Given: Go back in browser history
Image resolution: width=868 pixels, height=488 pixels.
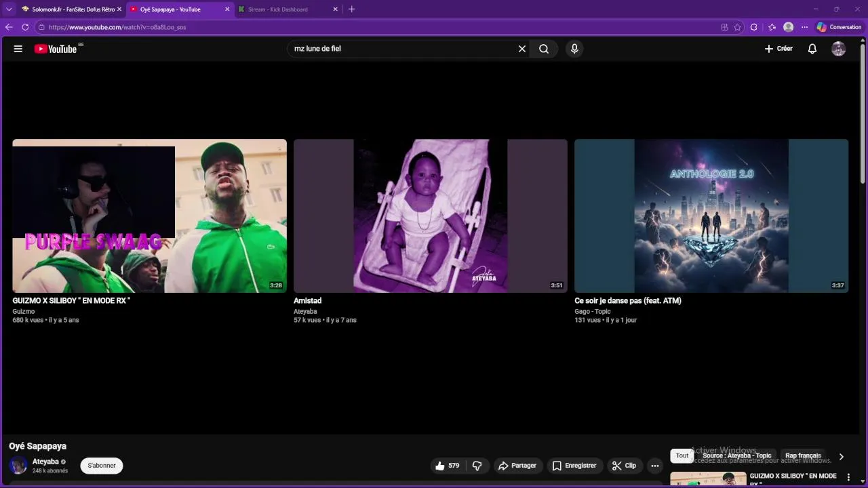Looking at the screenshot, I should pos(9,27).
